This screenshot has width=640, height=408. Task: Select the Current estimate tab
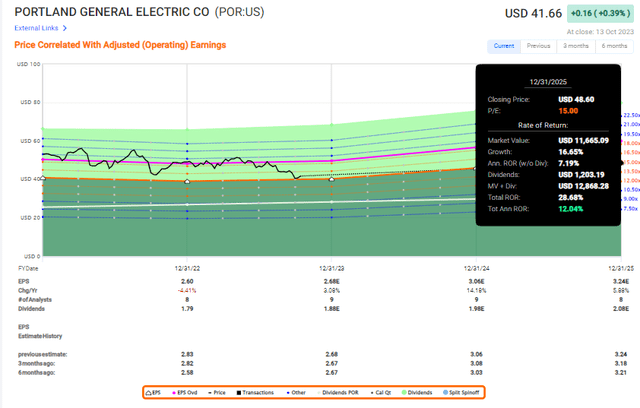pyautogui.click(x=504, y=46)
